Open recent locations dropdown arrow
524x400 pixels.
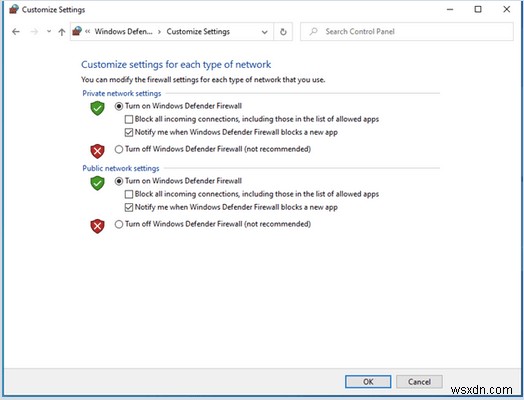[49, 31]
